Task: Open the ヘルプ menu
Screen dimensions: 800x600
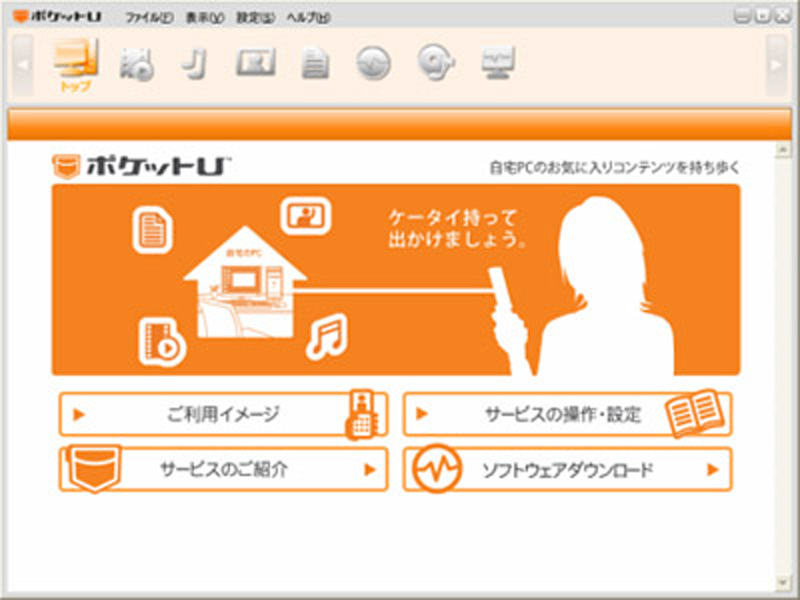Action: 308,18
